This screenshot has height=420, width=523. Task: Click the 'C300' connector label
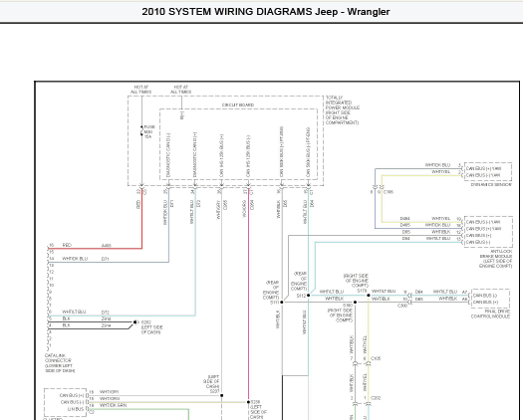coord(402,306)
